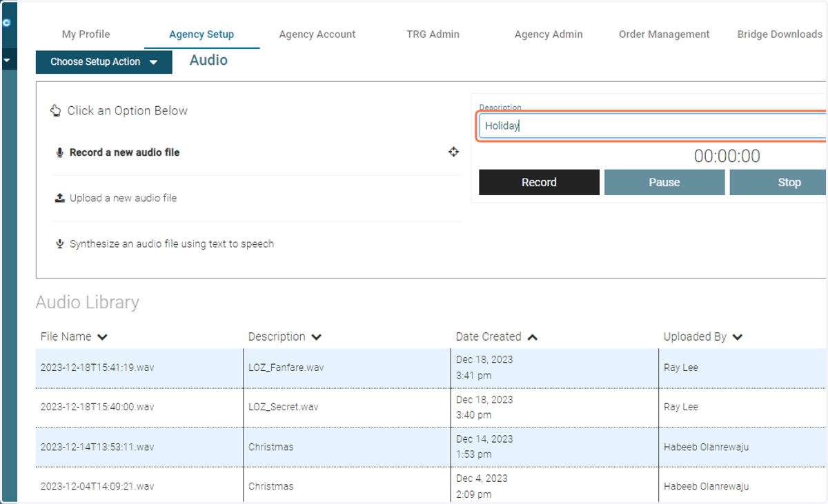The width and height of the screenshot is (828, 504).
Task: Open the My Profile tab
Action: tap(86, 34)
